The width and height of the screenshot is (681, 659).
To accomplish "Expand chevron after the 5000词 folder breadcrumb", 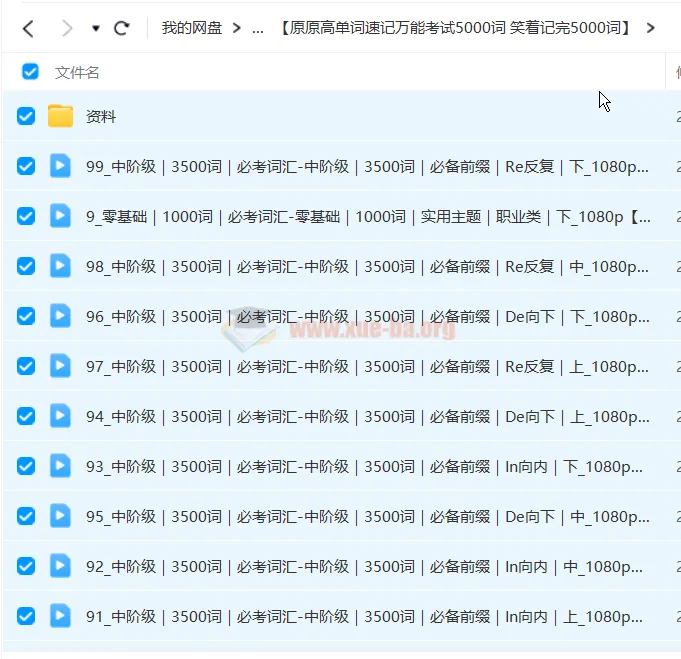I will (651, 28).
